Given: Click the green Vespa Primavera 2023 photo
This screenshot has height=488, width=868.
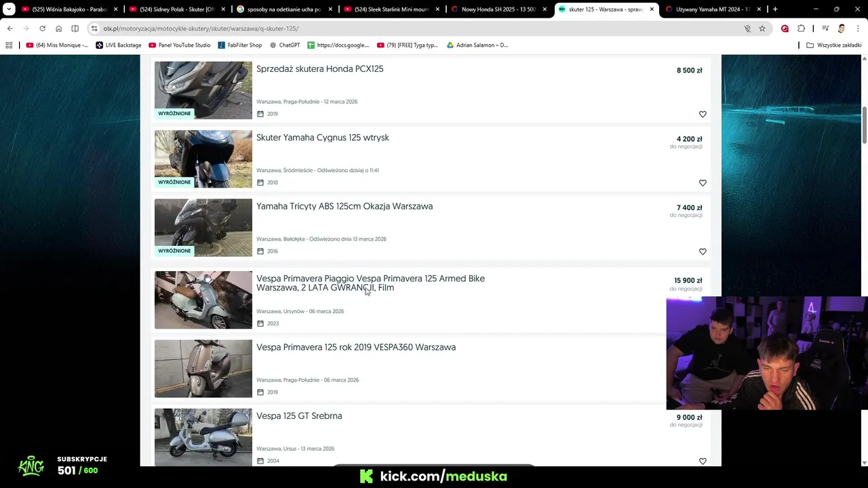Looking at the screenshot, I should point(203,300).
